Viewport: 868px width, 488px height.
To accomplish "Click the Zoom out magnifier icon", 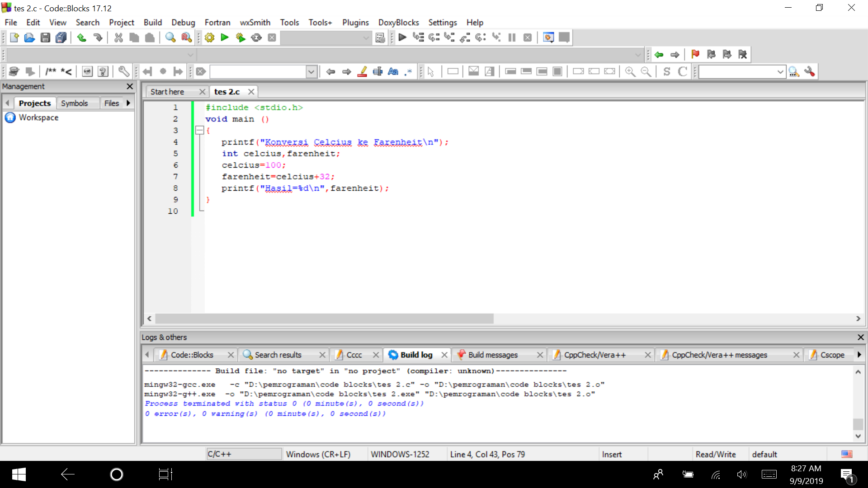I will click(646, 71).
